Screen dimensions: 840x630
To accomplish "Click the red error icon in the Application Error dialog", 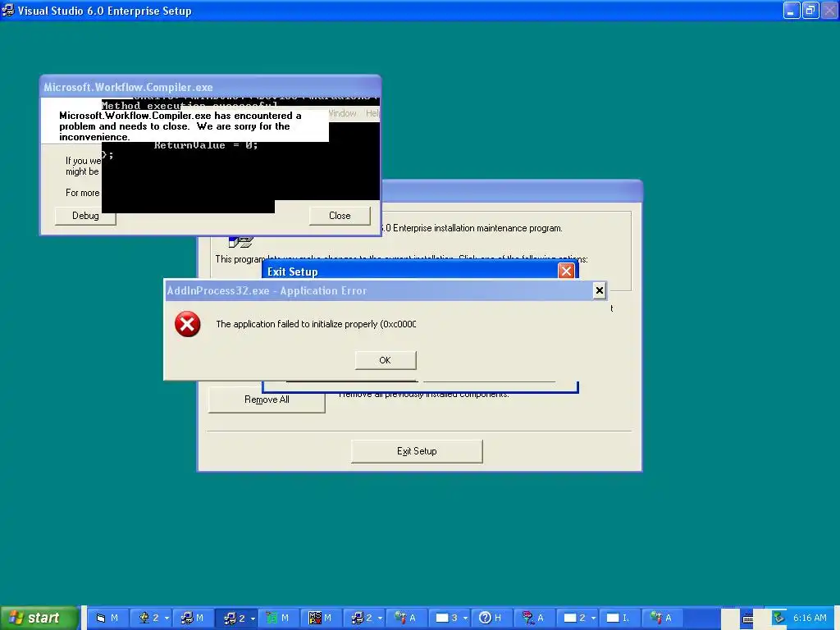I will click(188, 324).
